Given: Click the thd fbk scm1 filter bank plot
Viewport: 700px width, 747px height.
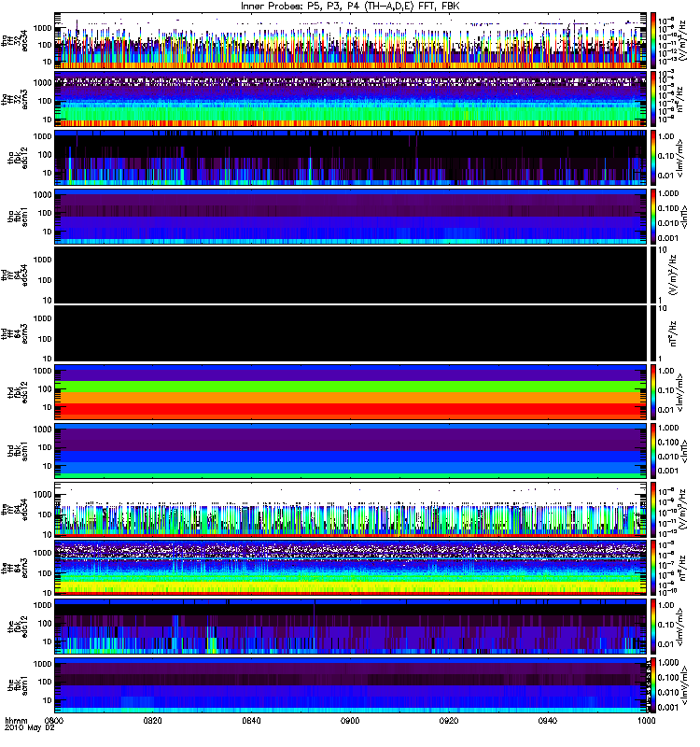Looking at the screenshot, I should (x=350, y=451).
